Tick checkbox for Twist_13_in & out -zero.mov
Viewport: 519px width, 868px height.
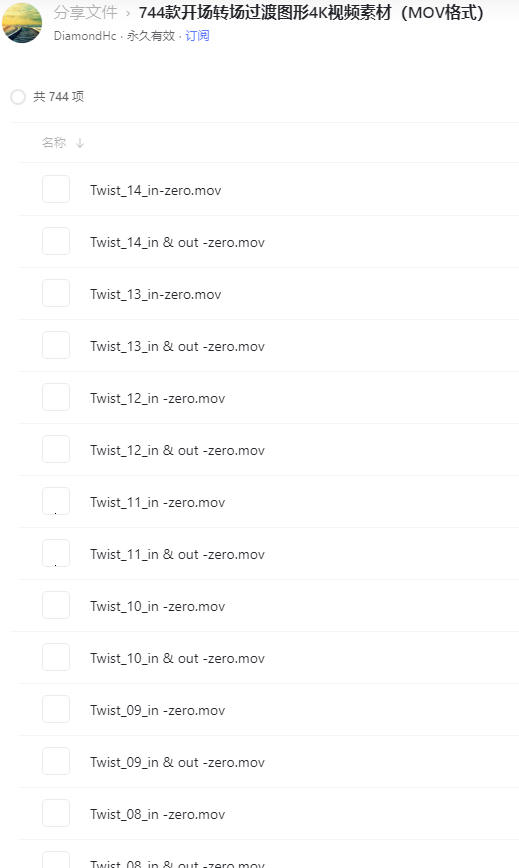(x=56, y=345)
